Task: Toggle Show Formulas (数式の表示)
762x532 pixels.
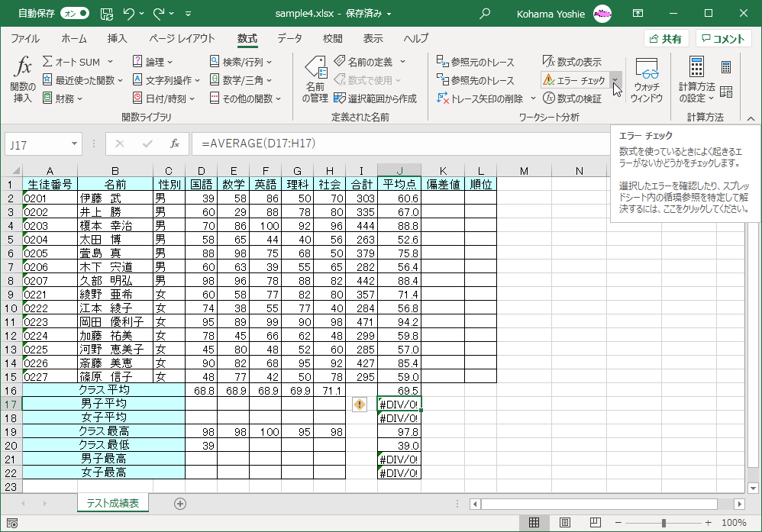Action: pyautogui.click(x=572, y=62)
